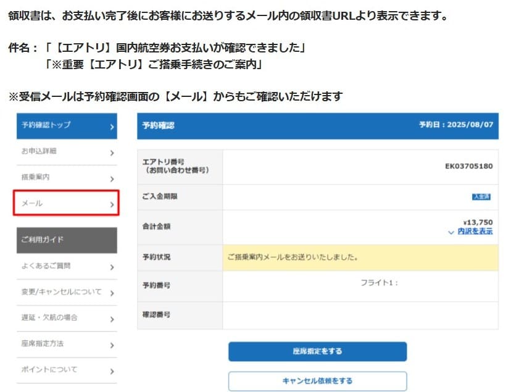Click the chevron next to よくあるご質問
Image resolution: width=532 pixels, height=392 pixels.
(112, 267)
